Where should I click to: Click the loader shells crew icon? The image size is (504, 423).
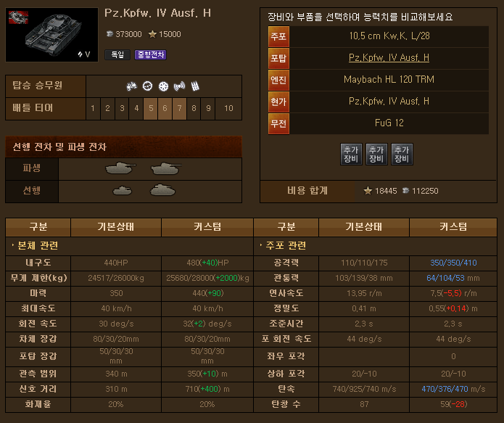pos(195,86)
